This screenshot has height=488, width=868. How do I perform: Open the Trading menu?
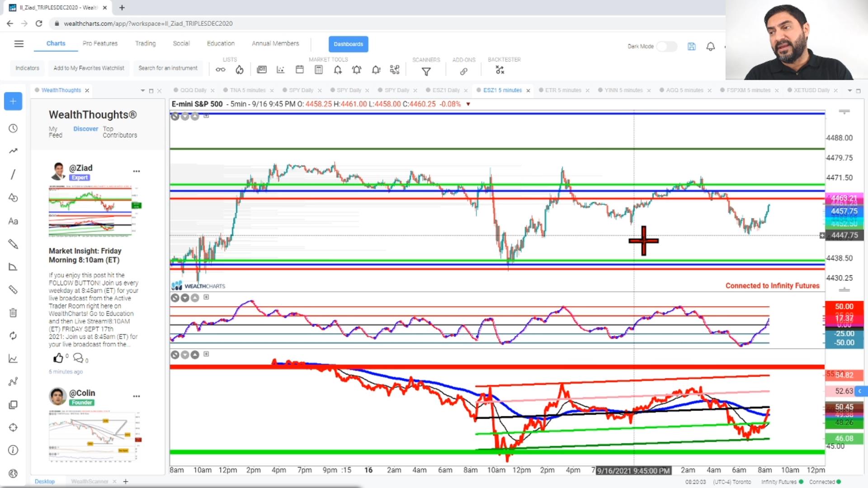pos(145,43)
